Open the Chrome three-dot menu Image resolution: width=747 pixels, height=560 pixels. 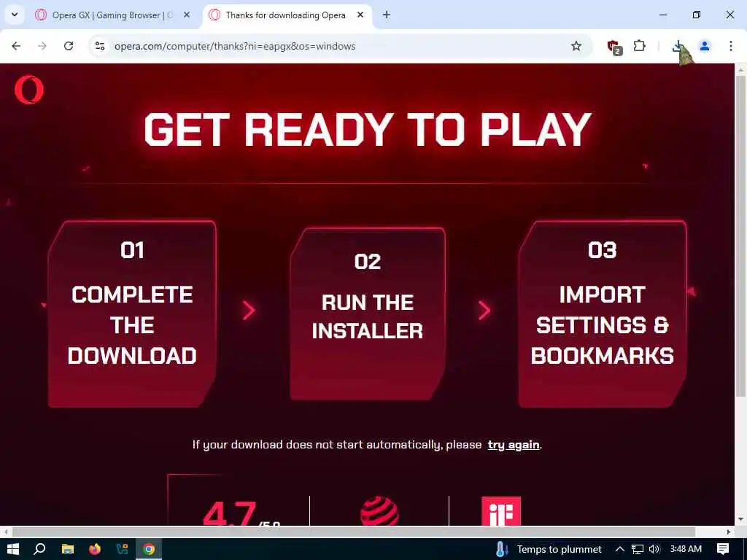pyautogui.click(x=731, y=46)
